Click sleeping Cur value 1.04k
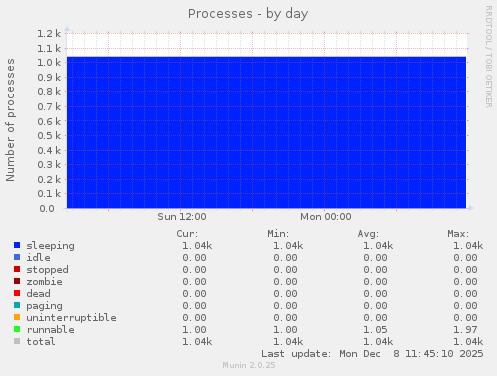 197,246
